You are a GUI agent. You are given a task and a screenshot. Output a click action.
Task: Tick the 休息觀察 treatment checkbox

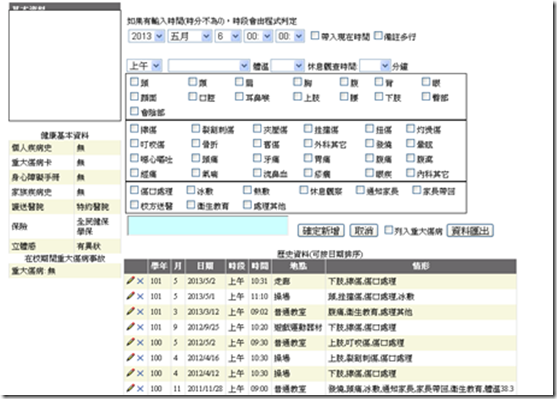coord(304,190)
